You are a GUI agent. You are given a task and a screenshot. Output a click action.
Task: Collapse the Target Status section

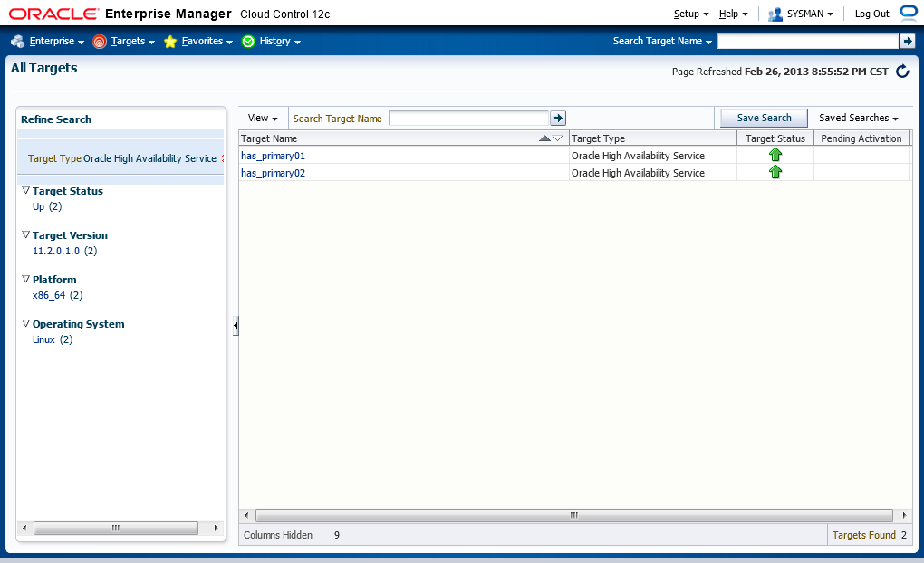(x=25, y=190)
